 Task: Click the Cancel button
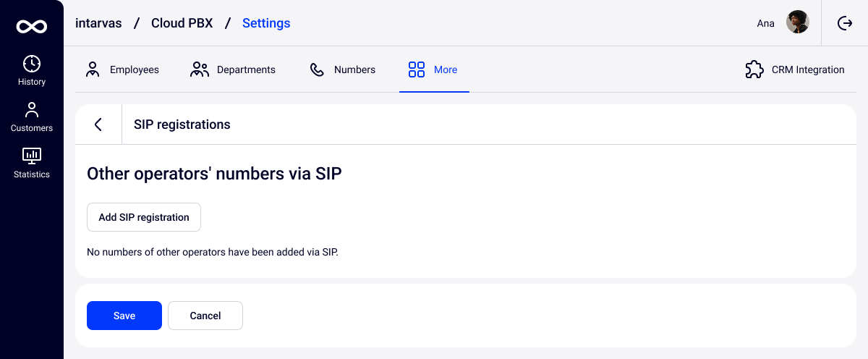205,316
